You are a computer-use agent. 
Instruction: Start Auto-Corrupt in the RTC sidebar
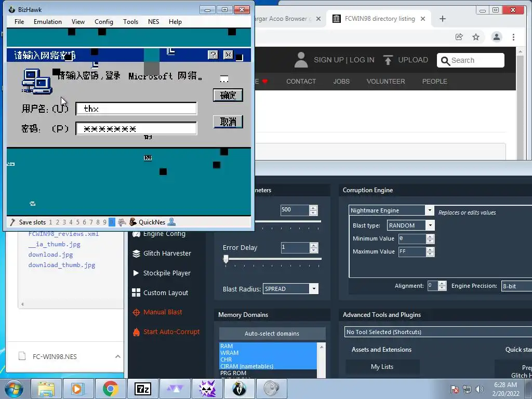pyautogui.click(x=166, y=332)
